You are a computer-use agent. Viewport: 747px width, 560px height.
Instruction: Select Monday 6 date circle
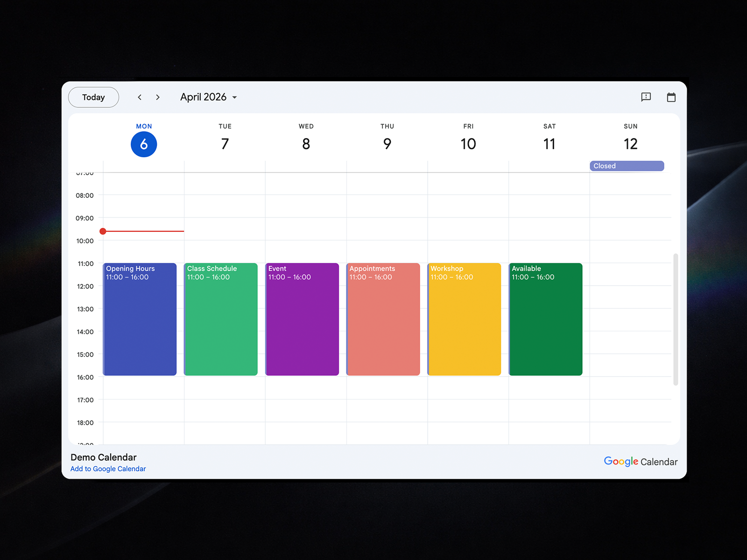coord(144,144)
